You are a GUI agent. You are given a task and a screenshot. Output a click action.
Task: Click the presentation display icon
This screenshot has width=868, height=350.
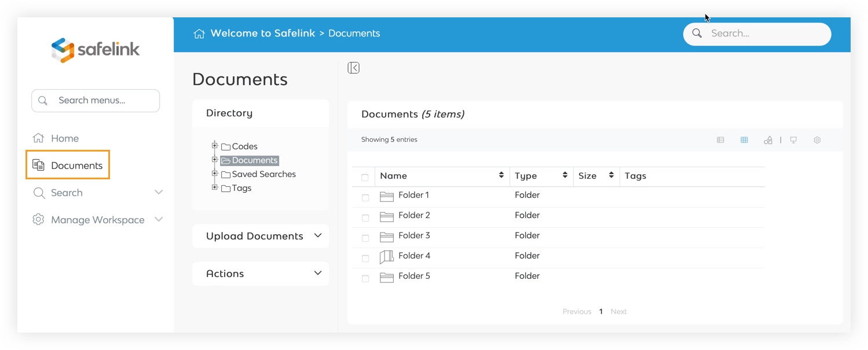click(x=793, y=139)
